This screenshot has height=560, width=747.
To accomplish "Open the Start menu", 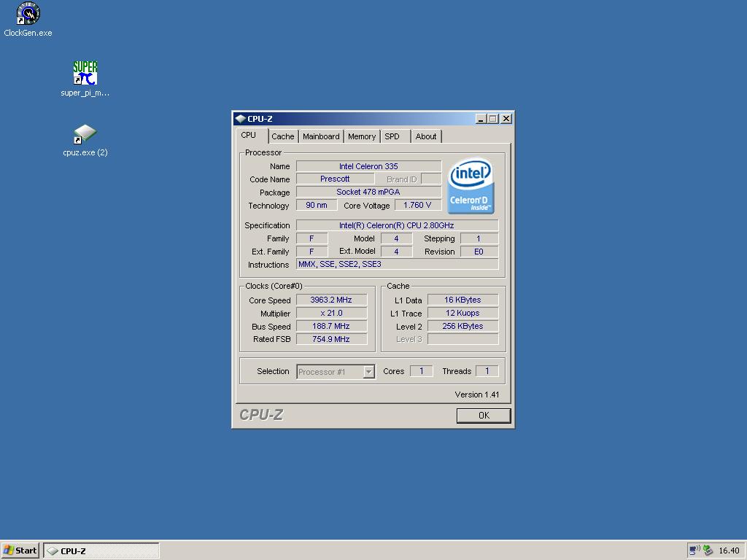I will pyautogui.click(x=20, y=551).
